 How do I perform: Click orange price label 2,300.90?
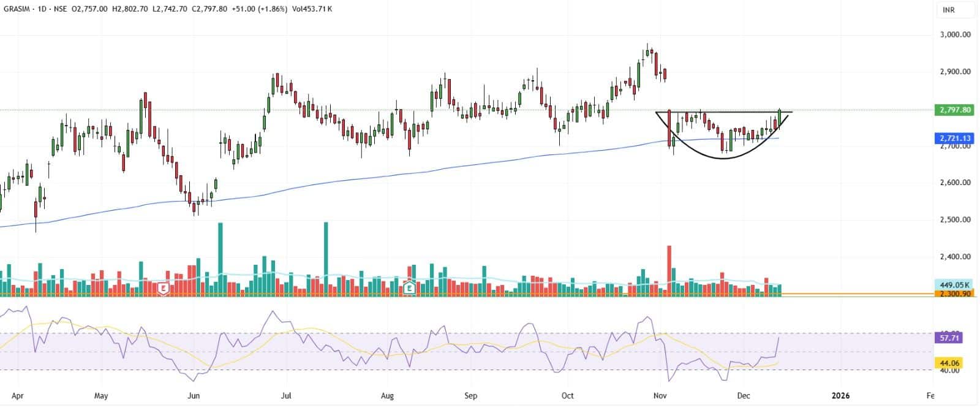pos(955,294)
